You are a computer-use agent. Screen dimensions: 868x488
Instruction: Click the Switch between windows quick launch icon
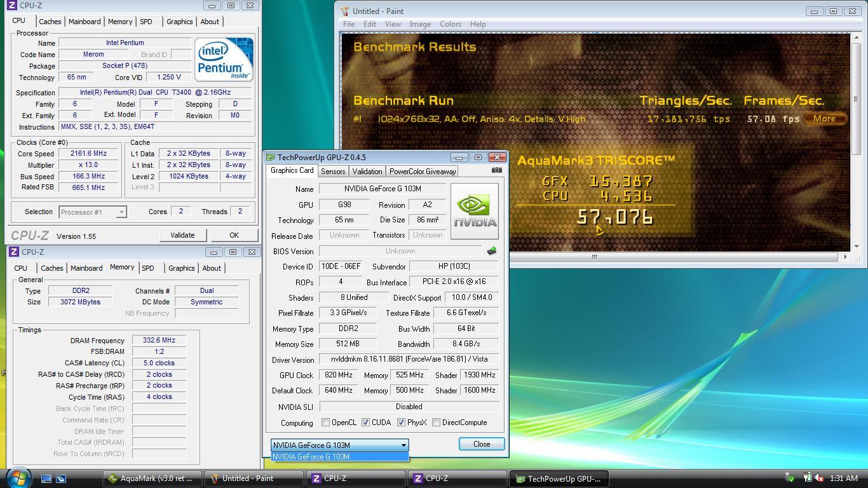[x=61, y=478]
